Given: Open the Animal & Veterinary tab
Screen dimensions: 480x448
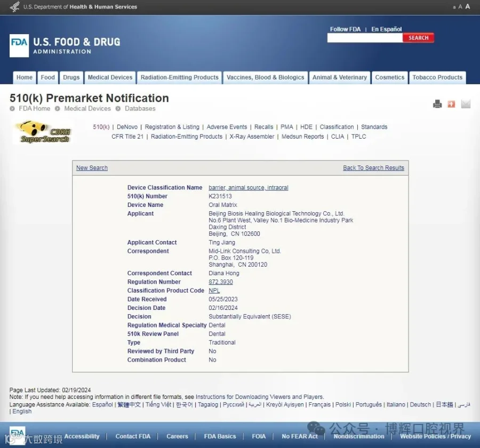Looking at the screenshot, I should coord(340,77).
